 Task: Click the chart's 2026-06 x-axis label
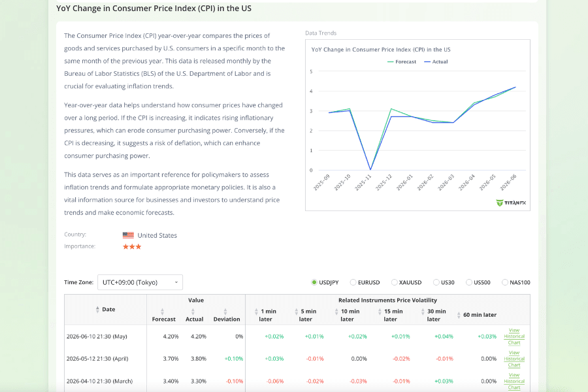(508, 182)
